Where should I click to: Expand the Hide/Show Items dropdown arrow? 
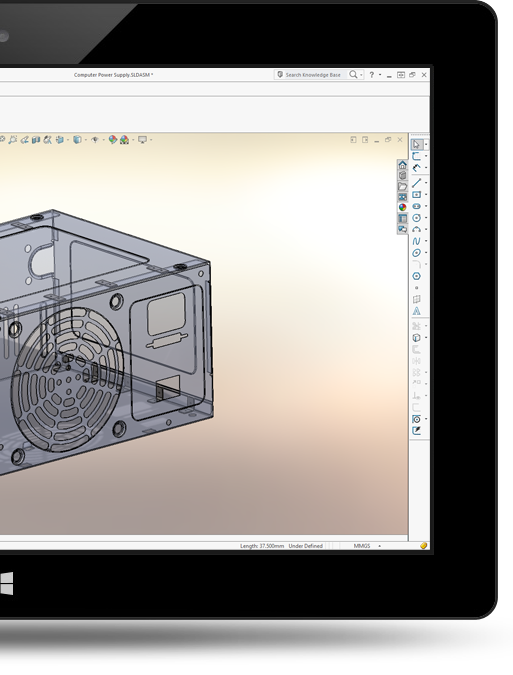pyautogui.click(x=104, y=139)
